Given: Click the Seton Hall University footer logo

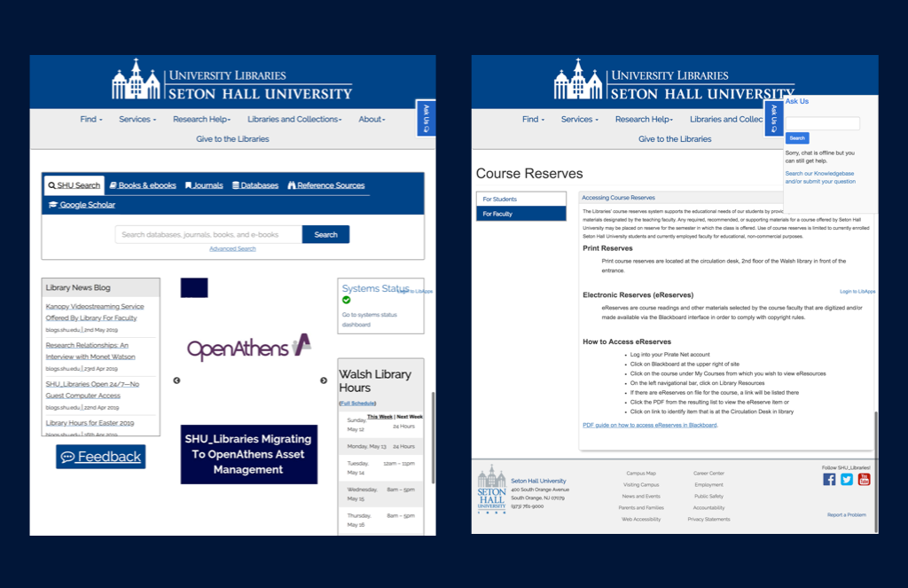Looking at the screenshot, I should tap(491, 490).
